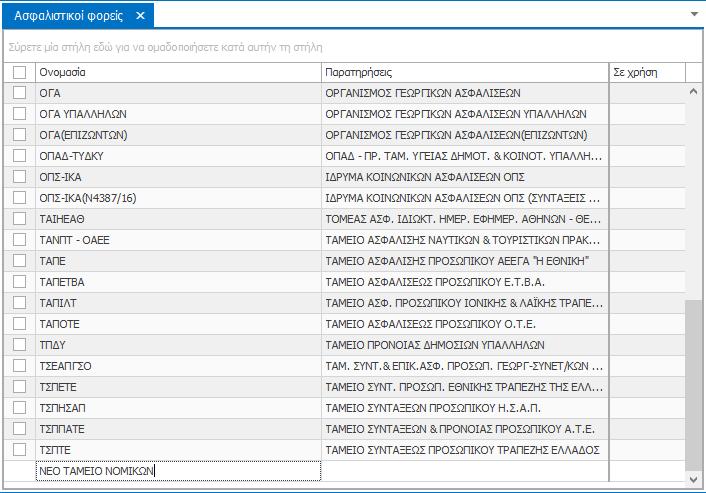This screenshot has height=493, width=706.
Task: Toggle the select-all checkbox in header
Action: click(19, 72)
